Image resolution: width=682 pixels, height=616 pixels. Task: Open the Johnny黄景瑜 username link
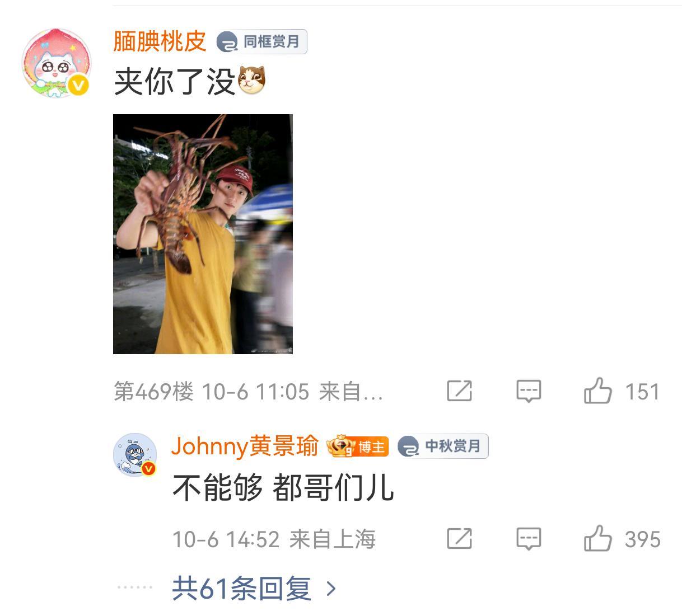245,446
